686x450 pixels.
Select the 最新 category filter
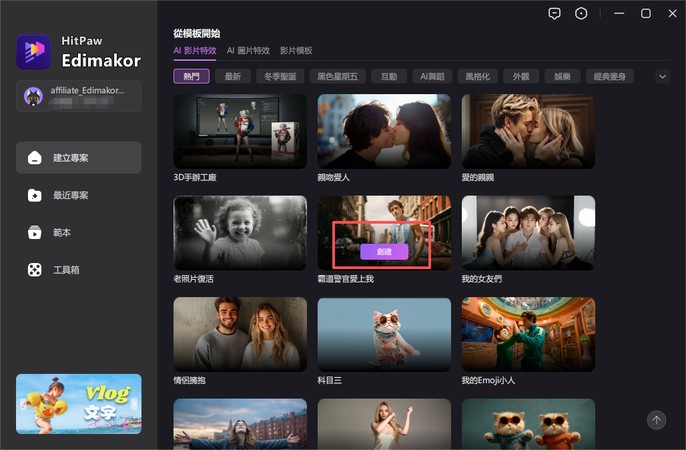coord(233,77)
